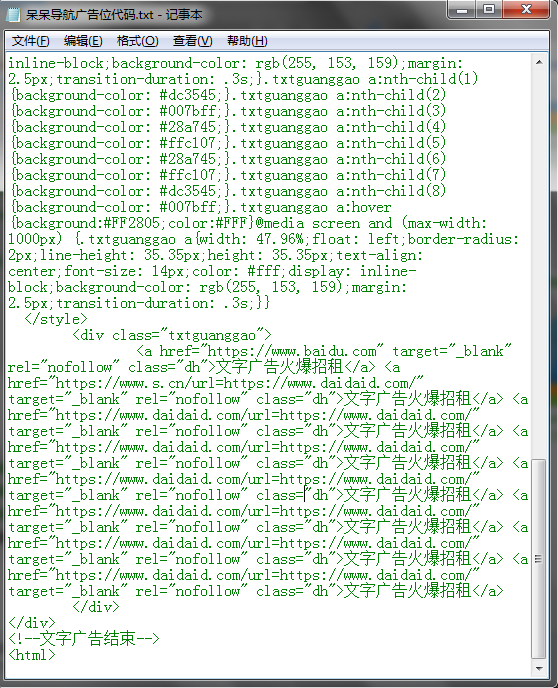The height and width of the screenshot is (688, 558).
Task: Open the 格式(O) menu
Action: coord(137,41)
